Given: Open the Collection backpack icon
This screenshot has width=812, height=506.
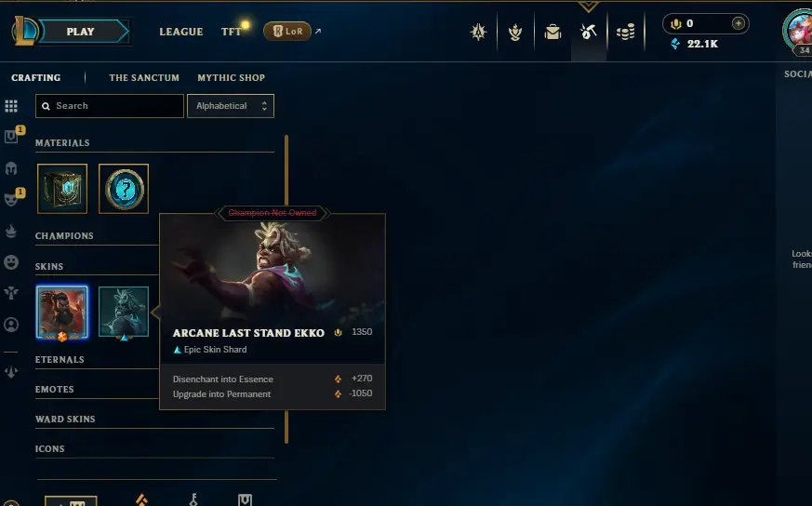Looking at the screenshot, I should pos(552,33).
